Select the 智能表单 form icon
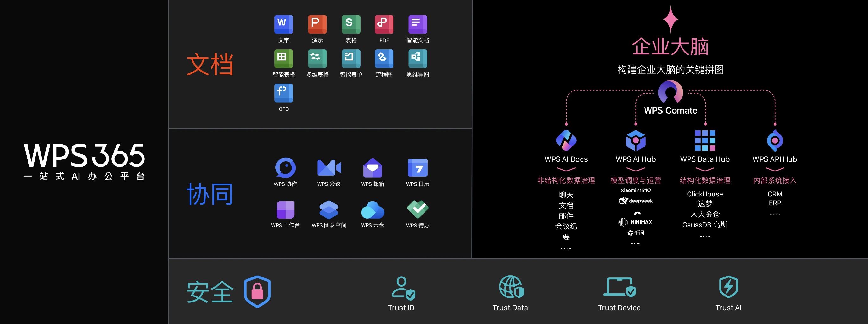 click(x=351, y=59)
